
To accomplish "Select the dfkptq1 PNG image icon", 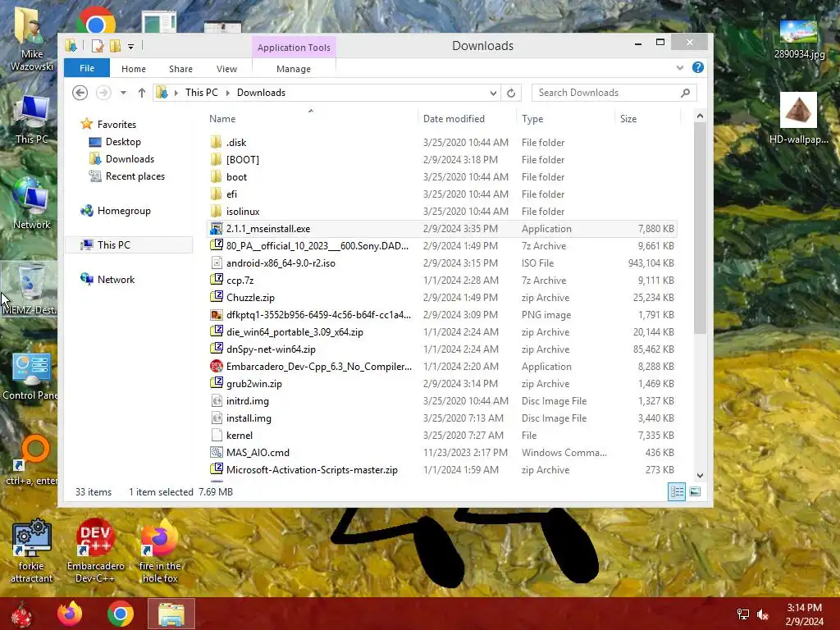I will 216,315.
